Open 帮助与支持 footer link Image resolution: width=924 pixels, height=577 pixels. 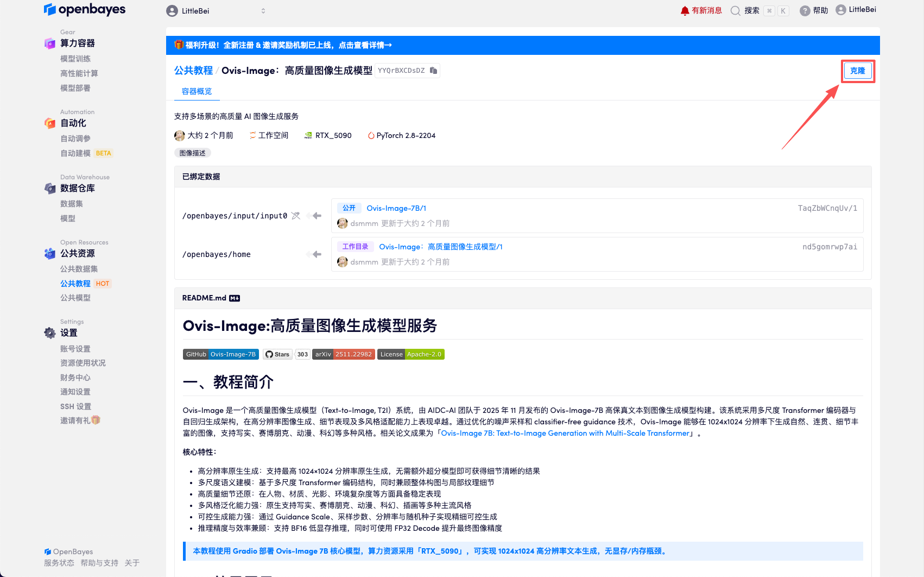[x=99, y=563]
